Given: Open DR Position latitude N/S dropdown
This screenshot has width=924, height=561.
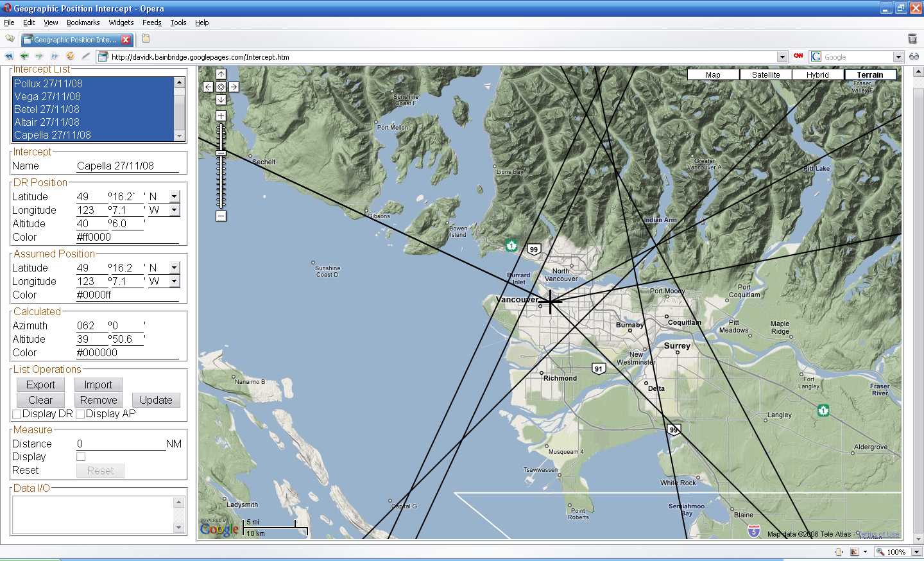Looking at the screenshot, I should [x=174, y=196].
